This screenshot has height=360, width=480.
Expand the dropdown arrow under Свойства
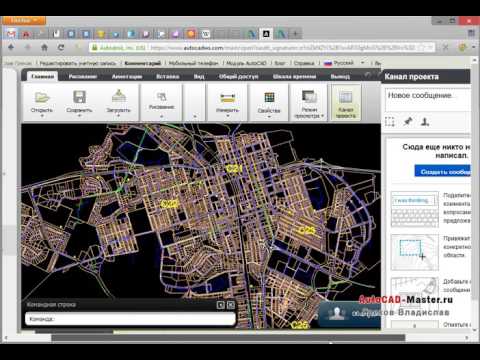[269, 117]
